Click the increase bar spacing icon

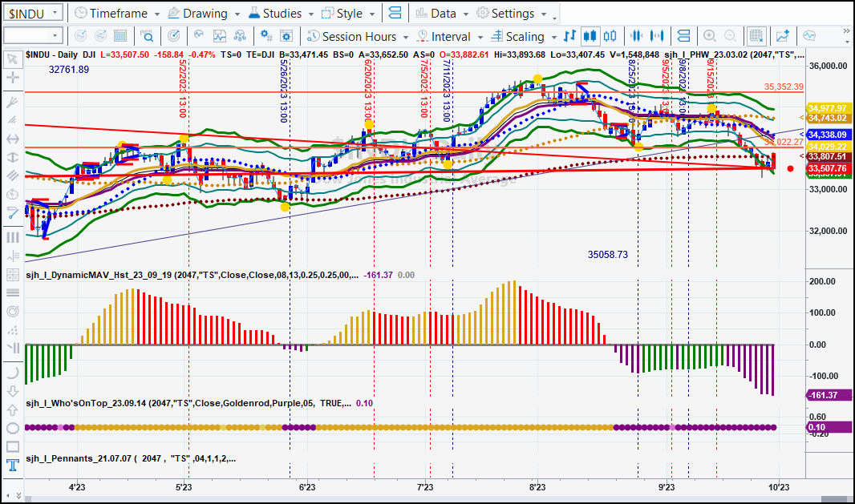pyautogui.click(x=657, y=37)
